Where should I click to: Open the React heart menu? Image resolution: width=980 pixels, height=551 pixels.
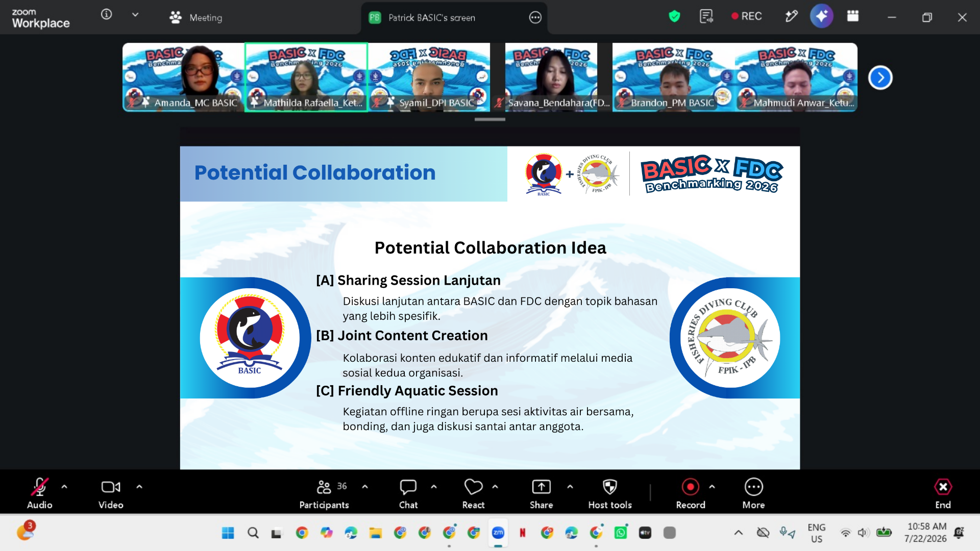pos(474,493)
